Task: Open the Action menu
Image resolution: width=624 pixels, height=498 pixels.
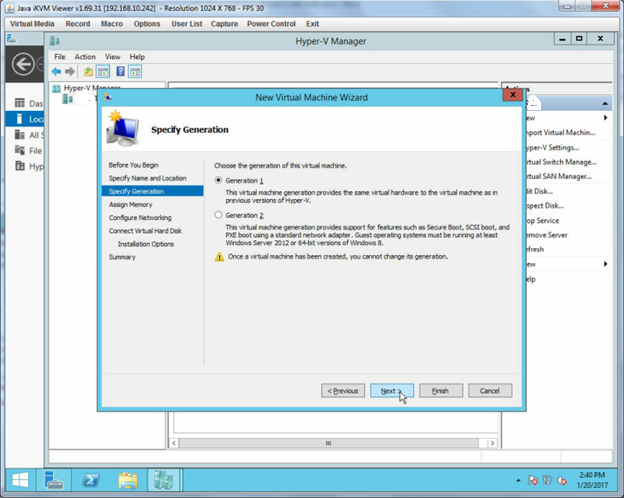Action: click(85, 57)
